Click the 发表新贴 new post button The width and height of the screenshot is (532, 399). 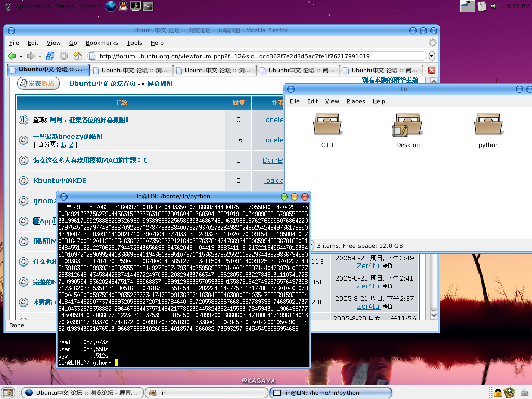tap(38, 84)
